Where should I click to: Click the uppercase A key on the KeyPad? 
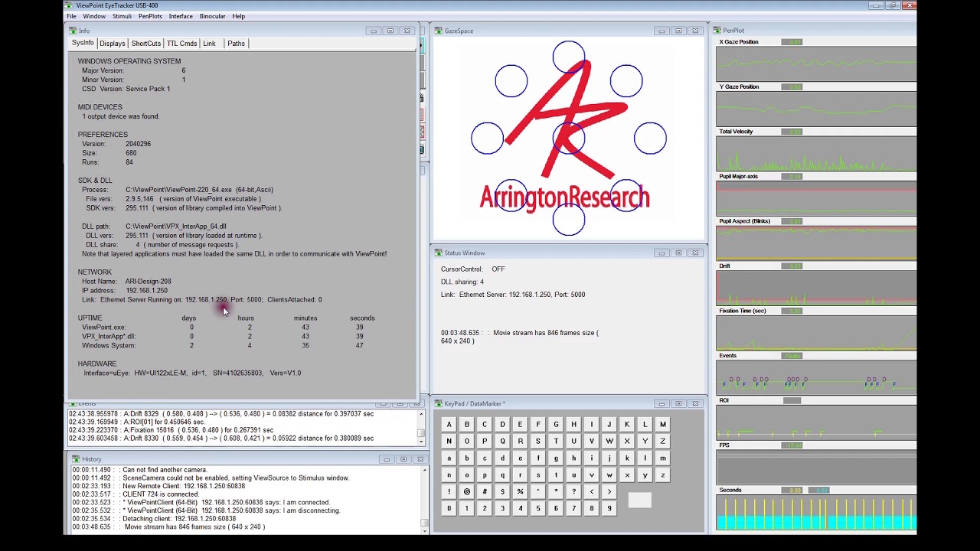tap(449, 424)
